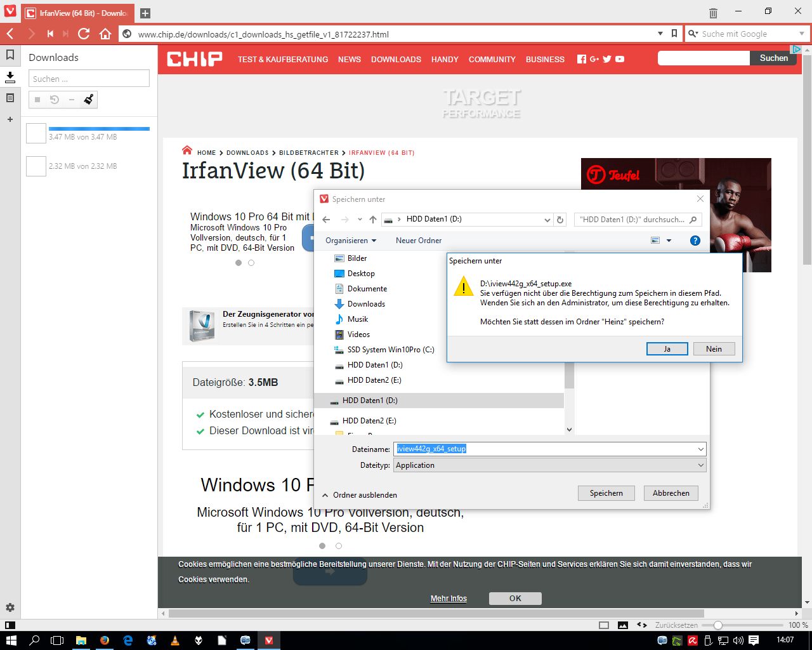
Task: Click the help icon in the save dialog
Action: [x=695, y=241]
